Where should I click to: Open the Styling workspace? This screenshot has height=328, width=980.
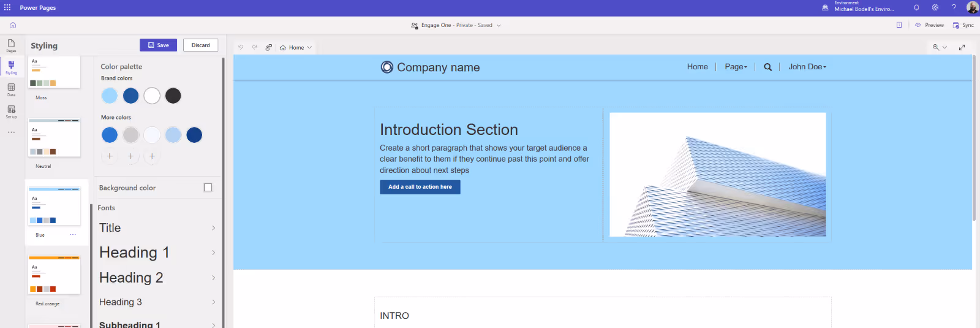pyautogui.click(x=11, y=67)
